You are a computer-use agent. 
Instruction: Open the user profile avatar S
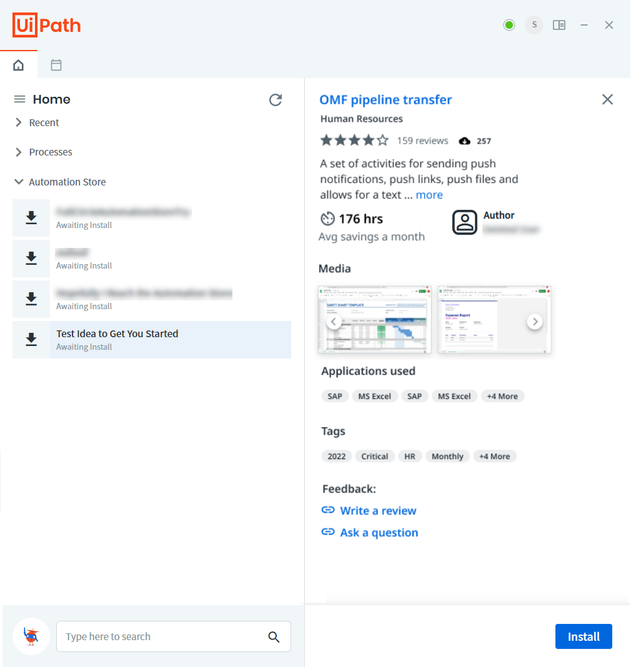pyautogui.click(x=534, y=25)
